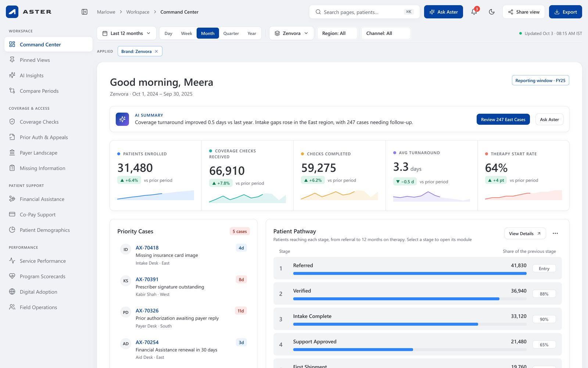The image size is (588, 368).
Task: Remove the Brand: Zenvora filter chip
Action: click(156, 52)
